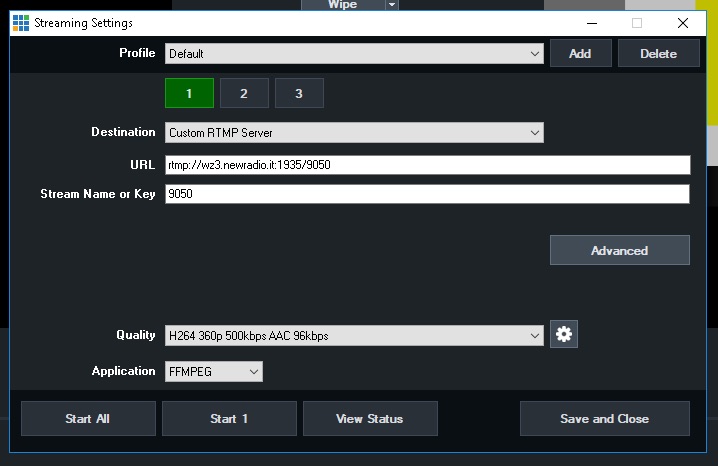
Task: Start stream 1
Action: [229, 418]
